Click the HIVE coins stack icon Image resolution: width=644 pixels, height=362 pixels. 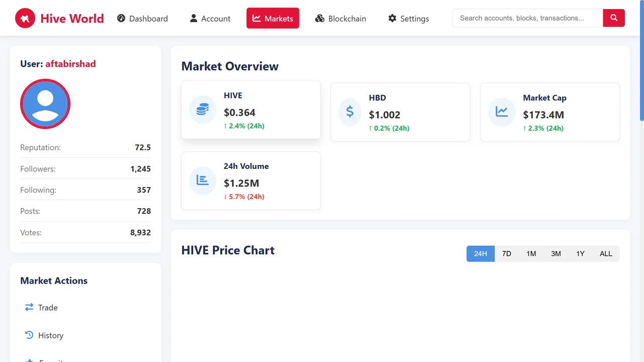203,110
